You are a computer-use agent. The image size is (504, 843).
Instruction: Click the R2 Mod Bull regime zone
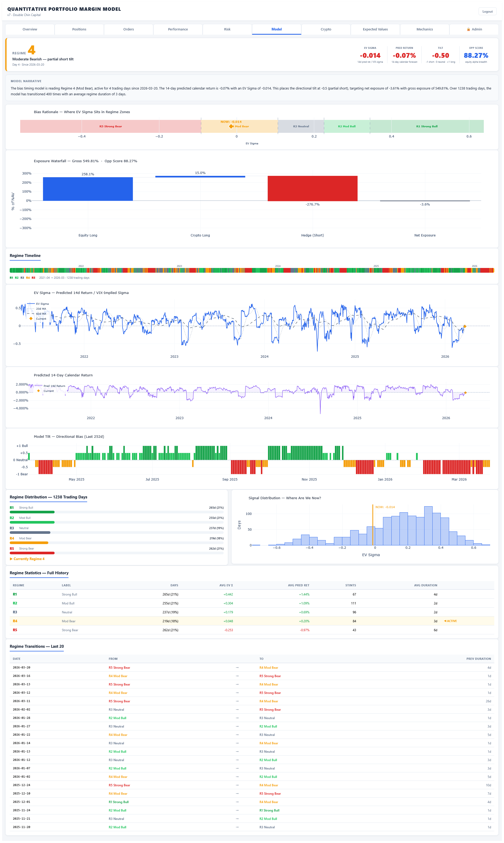tap(347, 126)
